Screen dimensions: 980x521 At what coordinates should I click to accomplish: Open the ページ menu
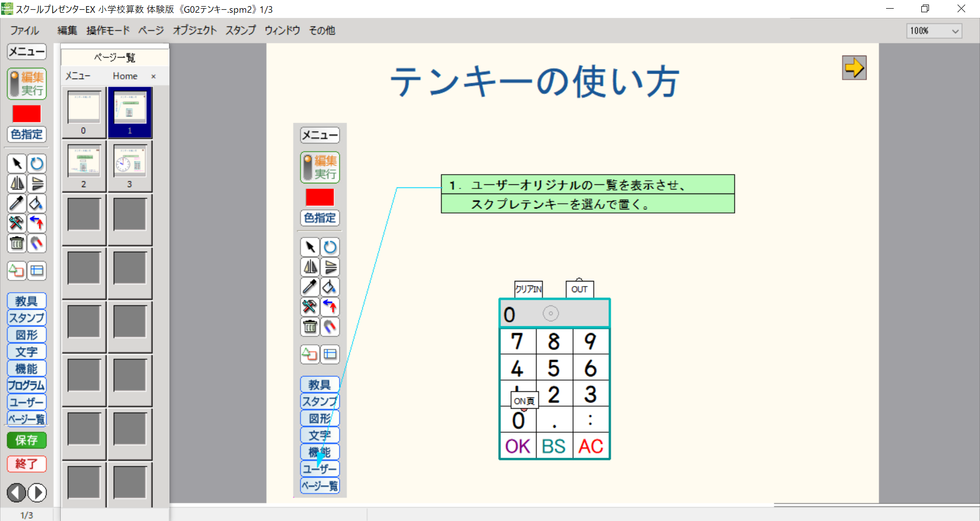tap(151, 31)
